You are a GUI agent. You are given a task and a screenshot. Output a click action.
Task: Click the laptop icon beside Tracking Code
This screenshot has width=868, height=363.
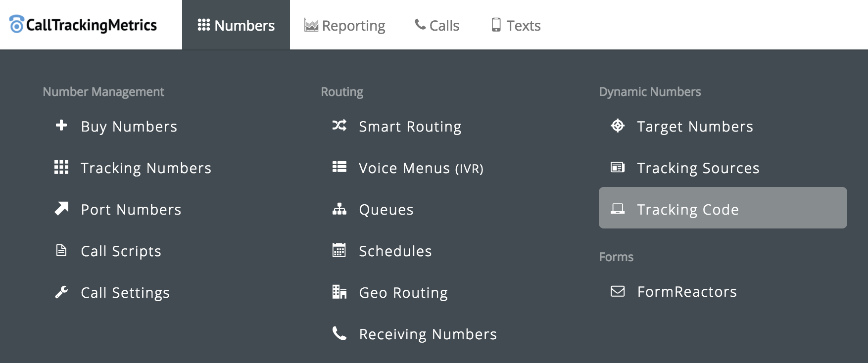pyautogui.click(x=618, y=209)
